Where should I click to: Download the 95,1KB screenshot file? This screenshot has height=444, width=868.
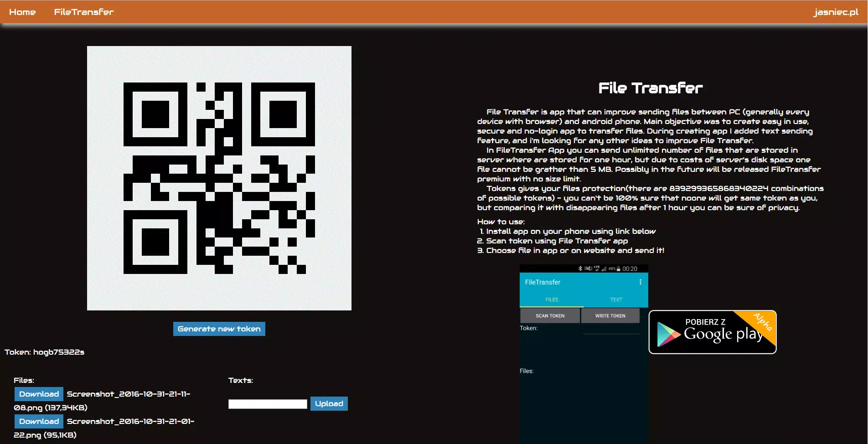pos(38,421)
